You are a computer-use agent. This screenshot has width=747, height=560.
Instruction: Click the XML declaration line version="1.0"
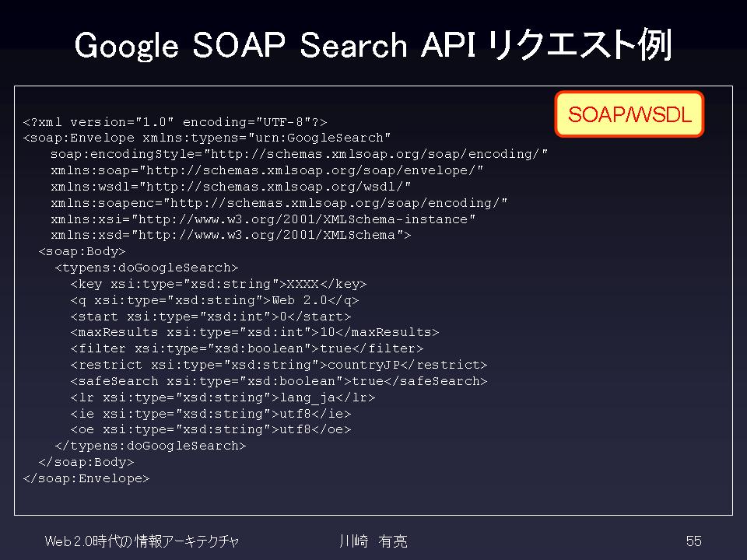pos(175,122)
